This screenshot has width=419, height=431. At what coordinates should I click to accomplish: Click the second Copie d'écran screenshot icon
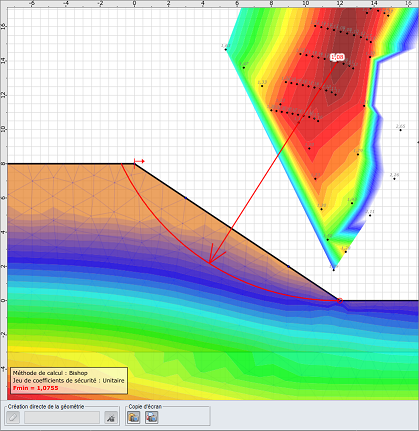(151, 417)
